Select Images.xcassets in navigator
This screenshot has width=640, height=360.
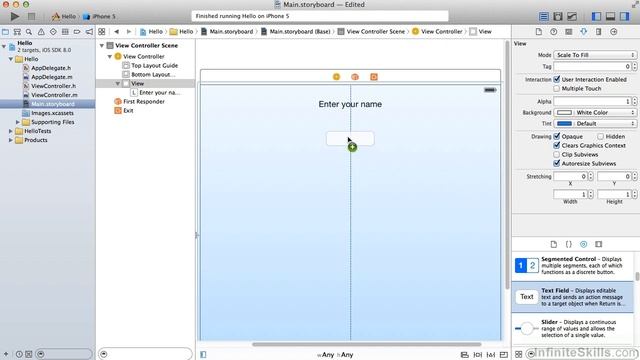52,113
